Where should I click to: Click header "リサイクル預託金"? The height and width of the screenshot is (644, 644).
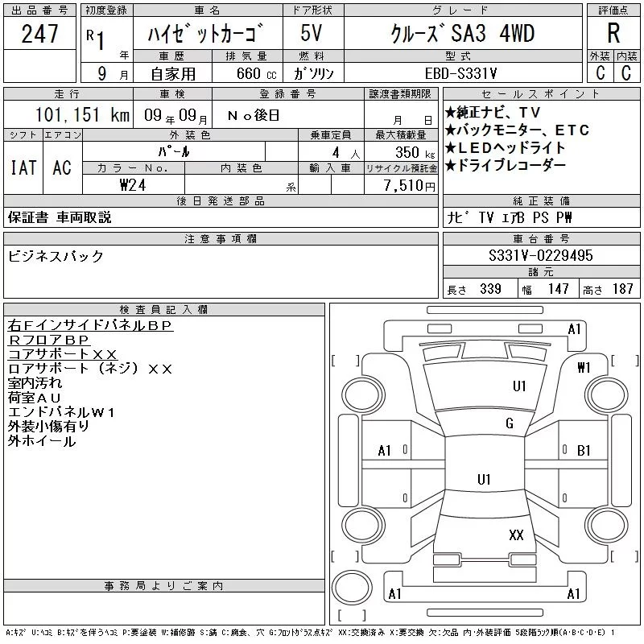[x=401, y=168]
